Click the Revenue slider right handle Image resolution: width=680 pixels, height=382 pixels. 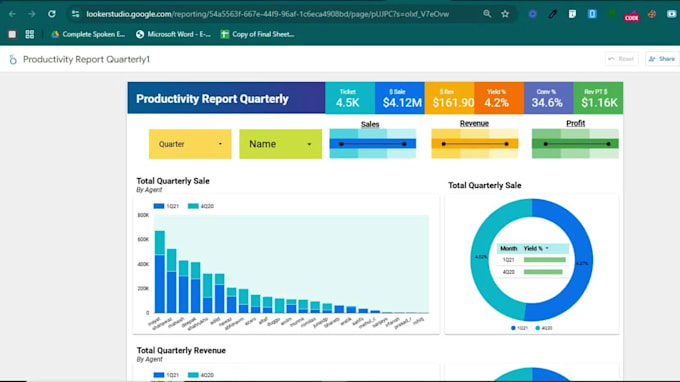click(507, 144)
